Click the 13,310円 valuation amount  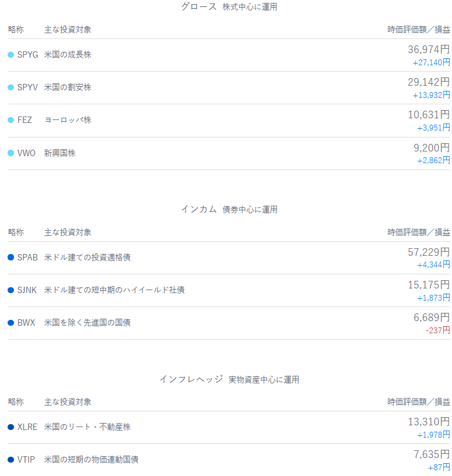(x=429, y=422)
